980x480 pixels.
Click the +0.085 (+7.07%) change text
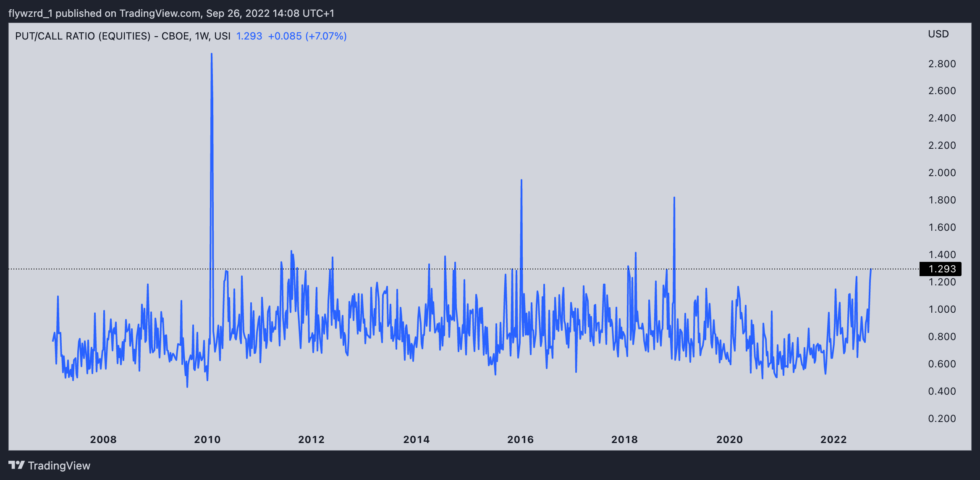click(x=307, y=36)
